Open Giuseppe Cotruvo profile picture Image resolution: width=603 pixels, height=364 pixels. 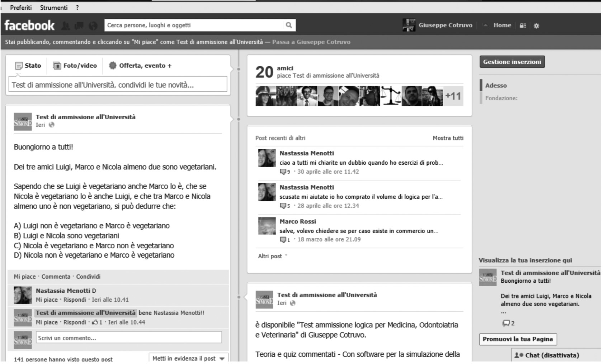coord(409,25)
